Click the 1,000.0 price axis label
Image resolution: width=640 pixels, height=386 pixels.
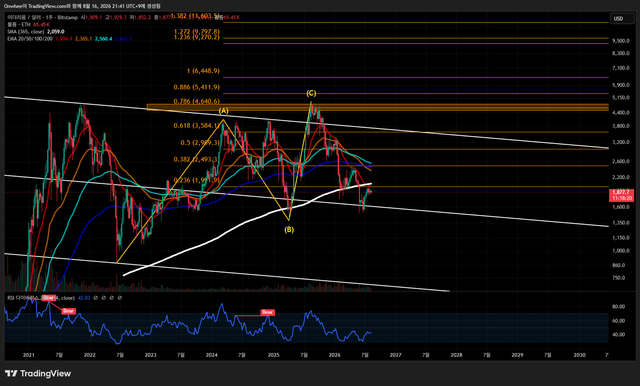[621, 251]
